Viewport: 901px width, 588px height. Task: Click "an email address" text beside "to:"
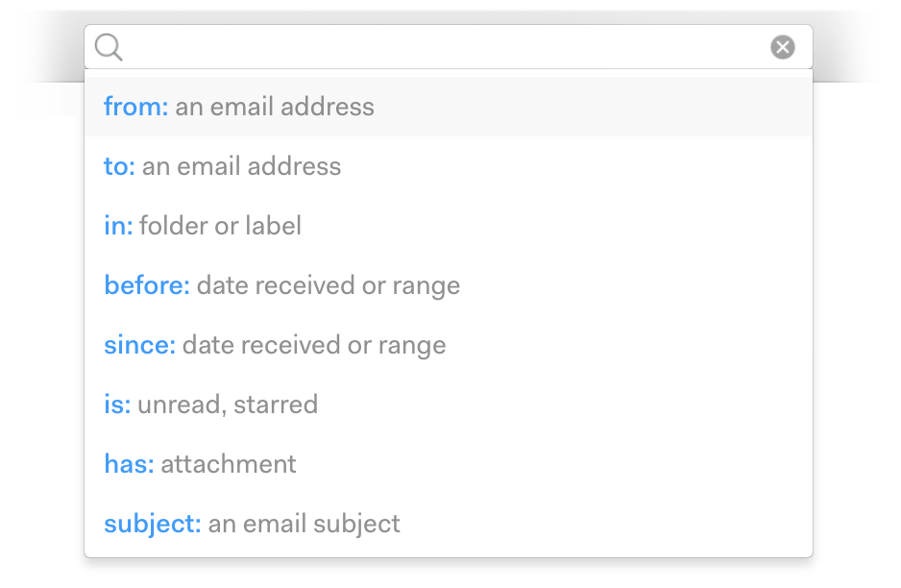click(x=241, y=166)
